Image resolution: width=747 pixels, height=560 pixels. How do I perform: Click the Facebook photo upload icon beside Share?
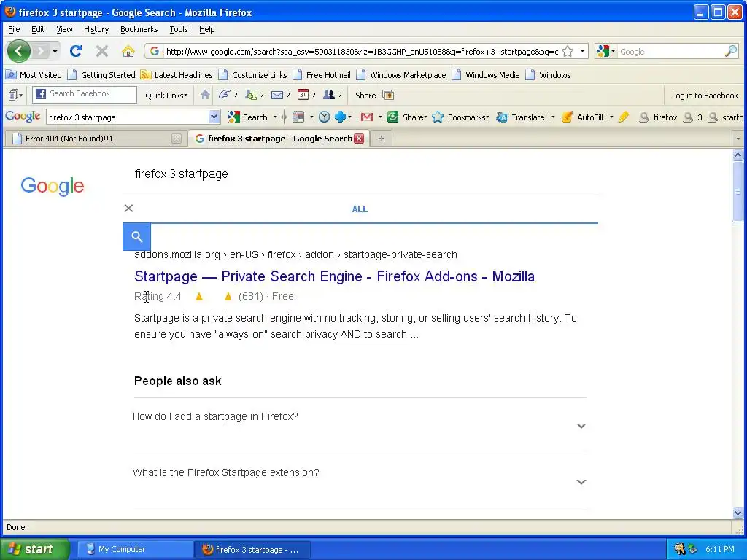click(x=388, y=96)
